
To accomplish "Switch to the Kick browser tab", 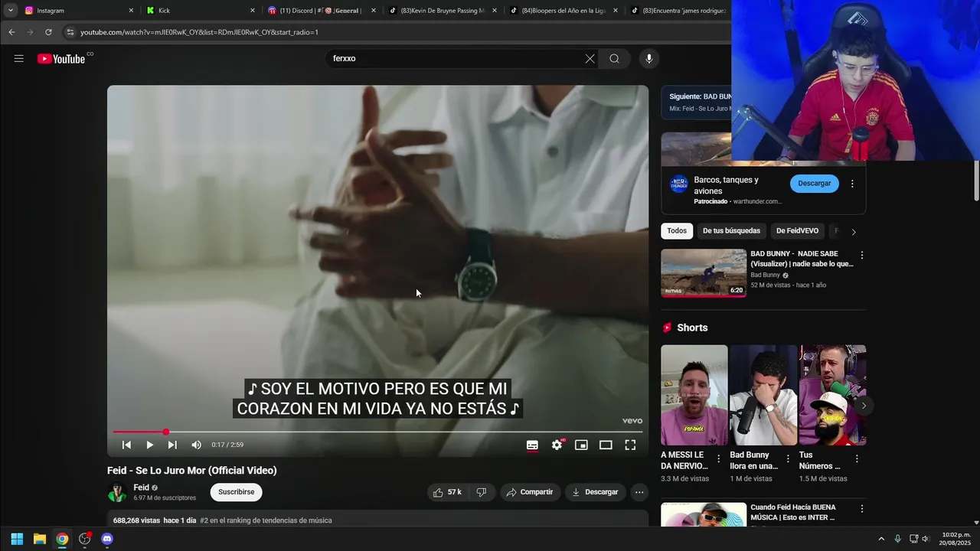I will (199, 11).
